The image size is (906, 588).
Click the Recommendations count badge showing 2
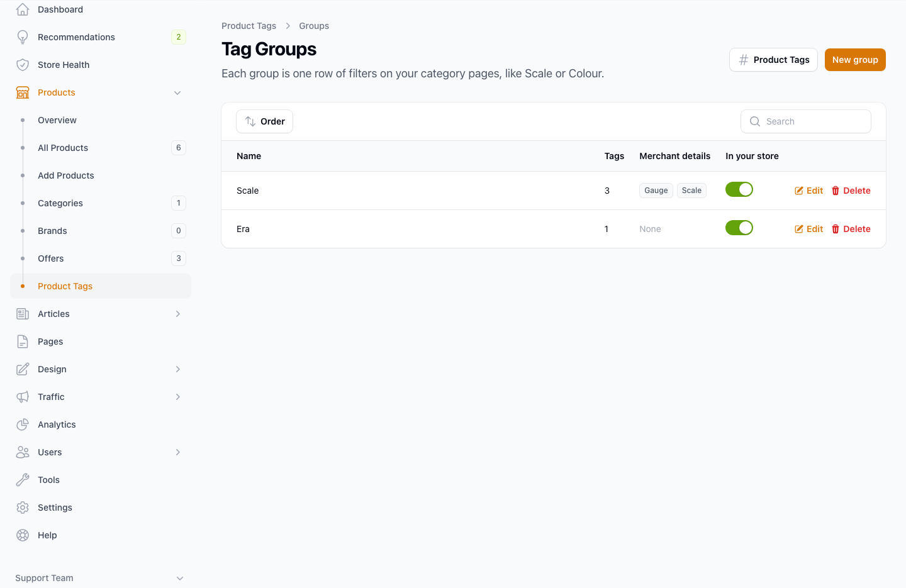pos(179,37)
